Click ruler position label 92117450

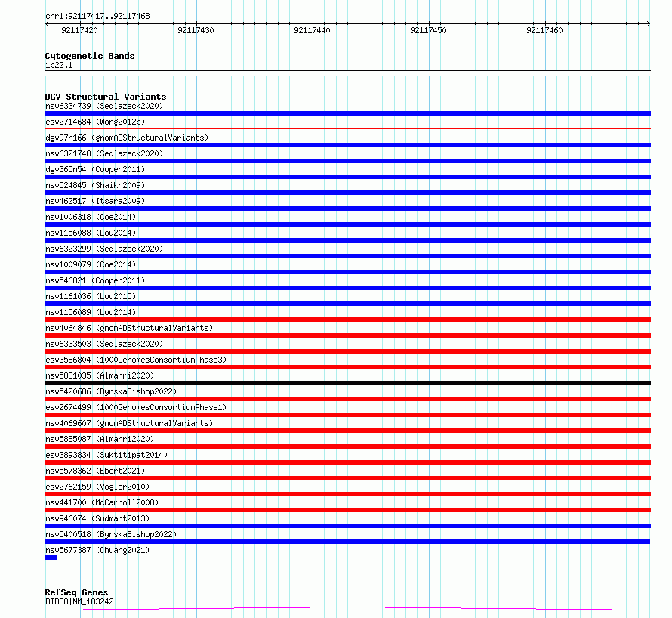click(x=429, y=30)
